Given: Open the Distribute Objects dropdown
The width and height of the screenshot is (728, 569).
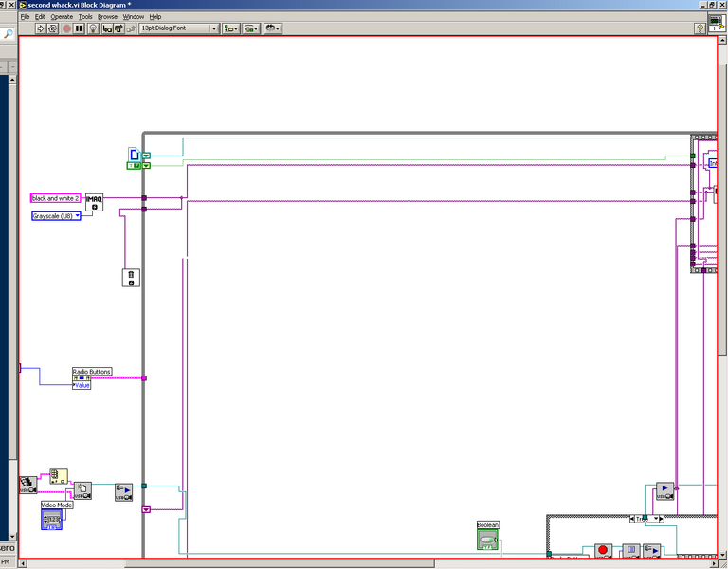Looking at the screenshot, I should click(252, 28).
